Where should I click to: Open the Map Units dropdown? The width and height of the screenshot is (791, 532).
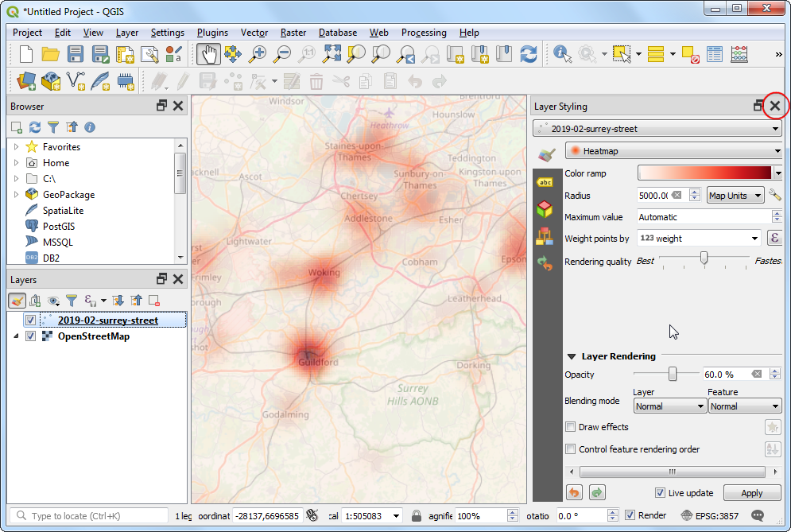point(735,196)
